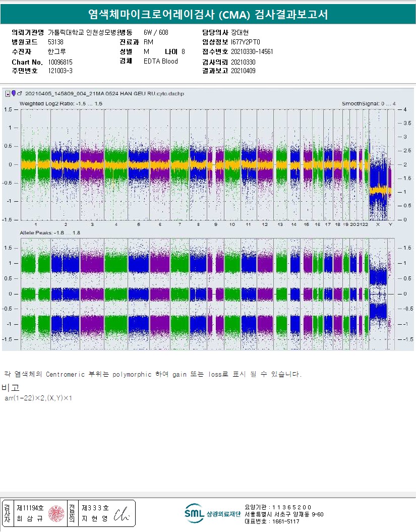Viewport: 416px width, 532px height.
Task: Select the specimen value EDTA Blood
Action: [x=160, y=61]
